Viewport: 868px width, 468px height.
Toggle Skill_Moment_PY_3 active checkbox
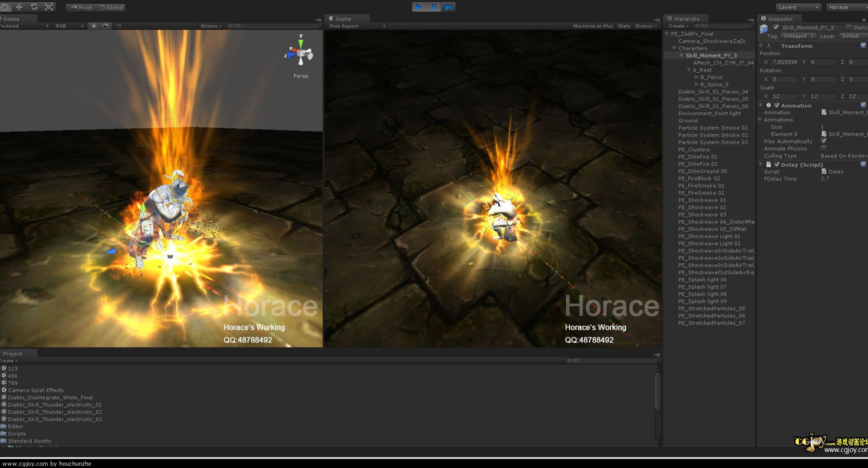tap(776, 28)
